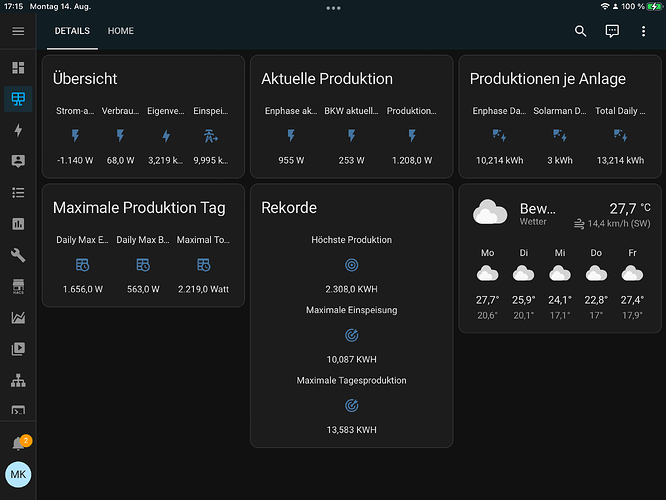Open the MK user profile avatar
The width and height of the screenshot is (666, 500).
(18, 475)
